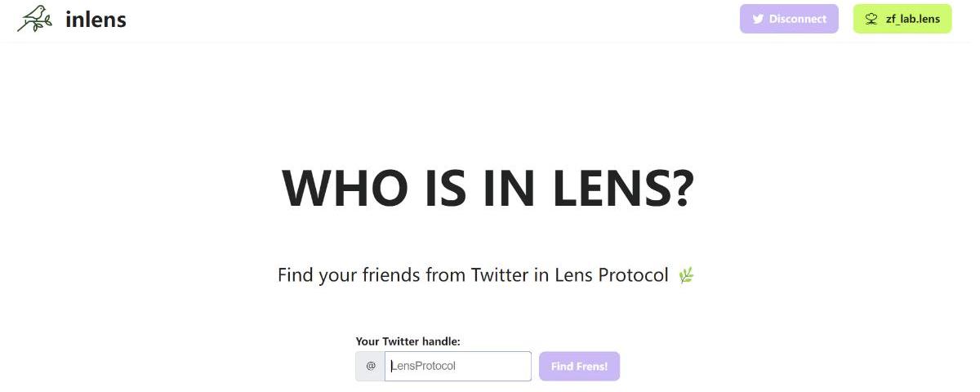Viewport: 980px width, 392px height.
Task: Click the WHO IS IN LENS? heading
Action: pos(488,188)
